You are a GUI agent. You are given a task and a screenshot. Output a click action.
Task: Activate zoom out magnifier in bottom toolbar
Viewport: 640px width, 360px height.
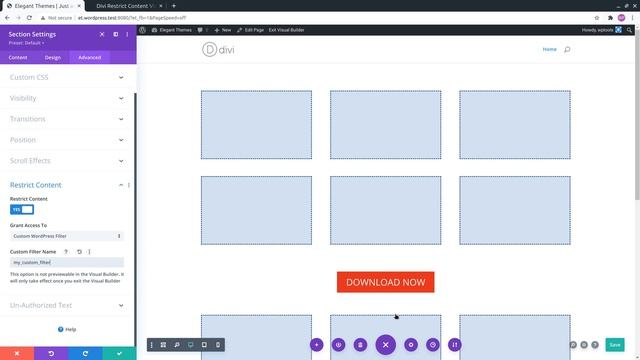177,345
